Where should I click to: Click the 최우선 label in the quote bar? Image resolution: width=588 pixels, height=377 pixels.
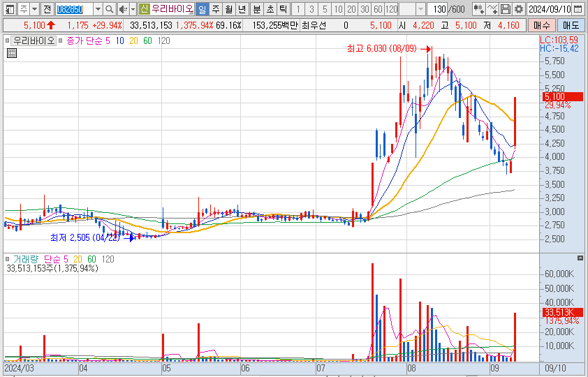point(314,26)
